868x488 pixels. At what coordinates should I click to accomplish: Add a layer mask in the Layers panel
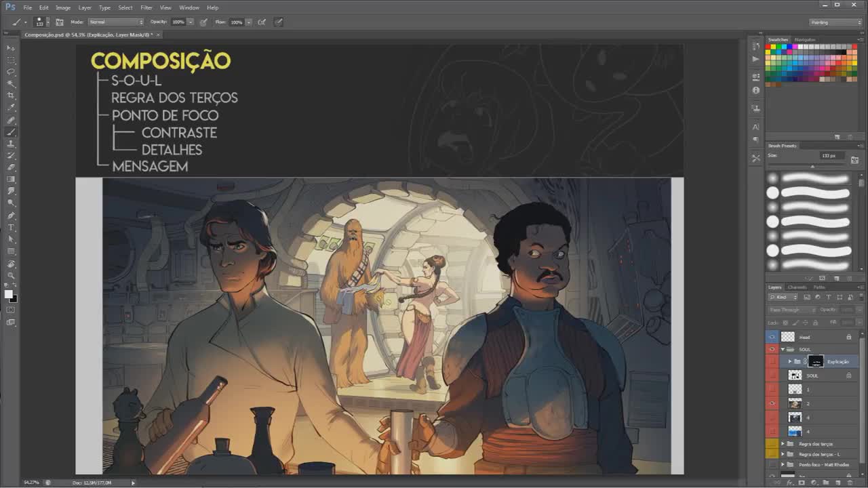click(803, 483)
